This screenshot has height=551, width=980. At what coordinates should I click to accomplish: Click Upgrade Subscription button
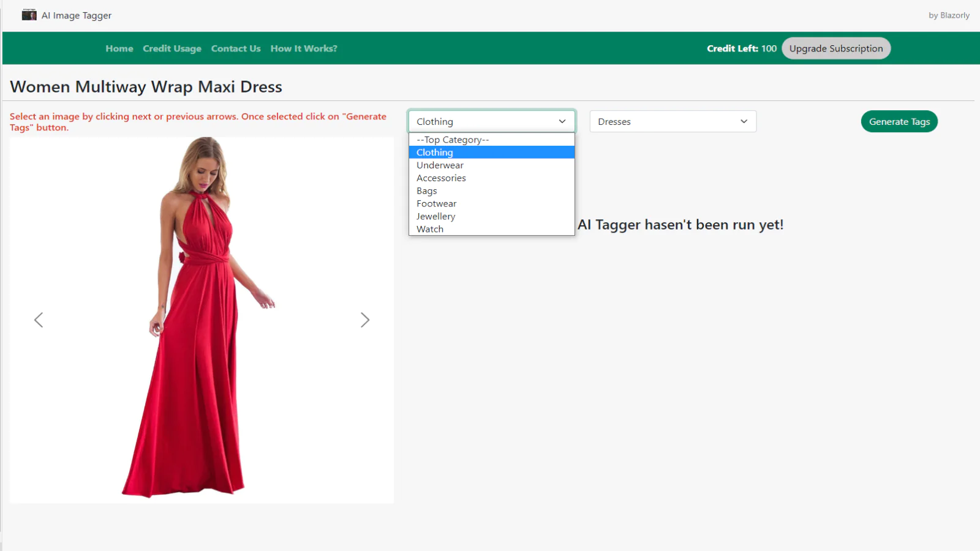(836, 48)
